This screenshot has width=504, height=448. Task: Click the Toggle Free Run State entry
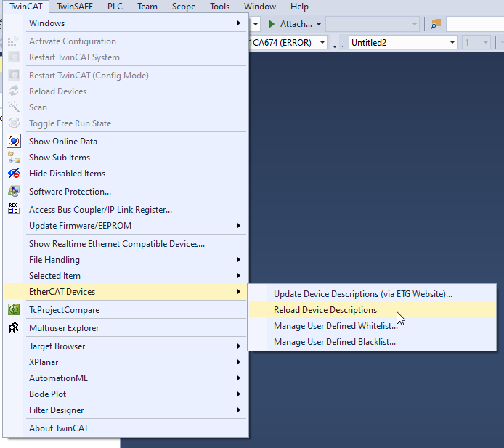pyautogui.click(x=126, y=123)
